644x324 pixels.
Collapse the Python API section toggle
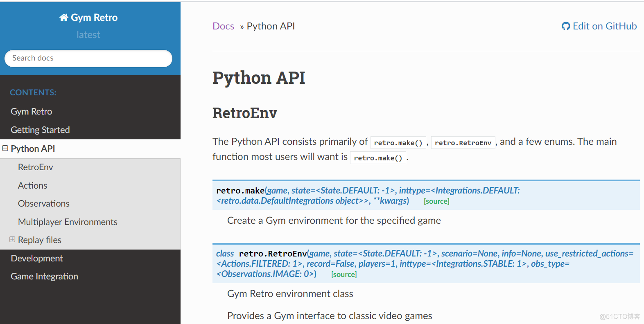click(5, 148)
